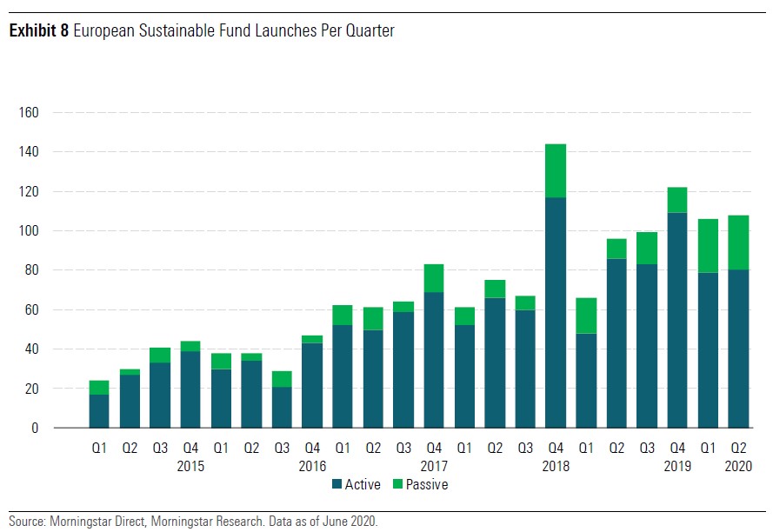This screenshot has height=532, width=773.
Task: Click the 2020 year label
Action: pyautogui.click(x=738, y=467)
